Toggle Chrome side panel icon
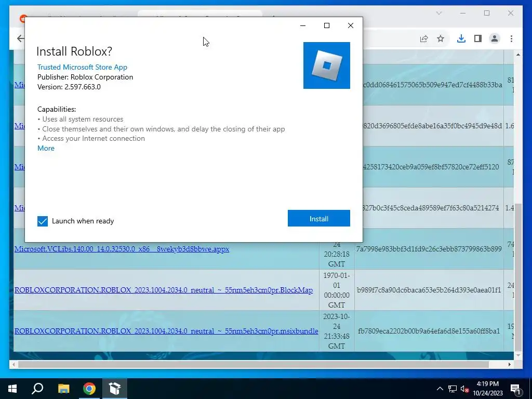 [x=478, y=38]
